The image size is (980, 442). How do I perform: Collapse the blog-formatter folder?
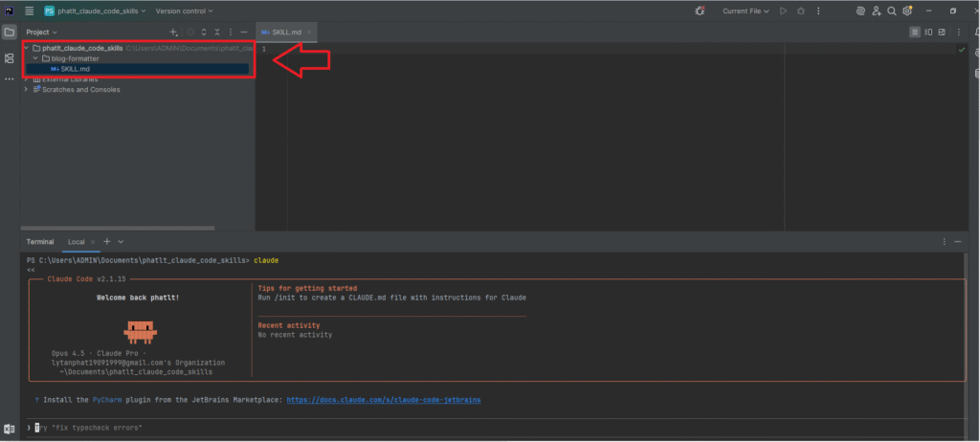35,58
